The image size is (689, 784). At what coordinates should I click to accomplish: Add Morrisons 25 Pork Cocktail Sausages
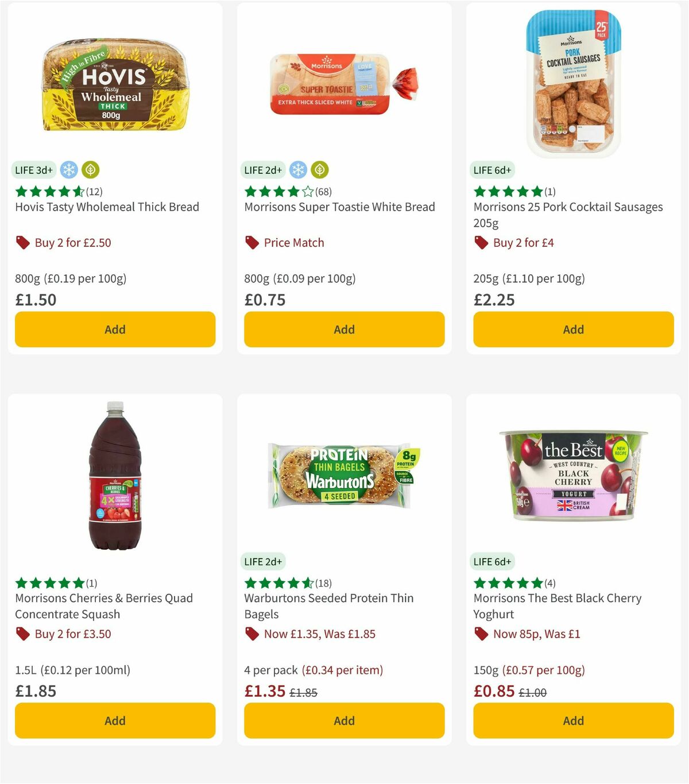tap(573, 329)
